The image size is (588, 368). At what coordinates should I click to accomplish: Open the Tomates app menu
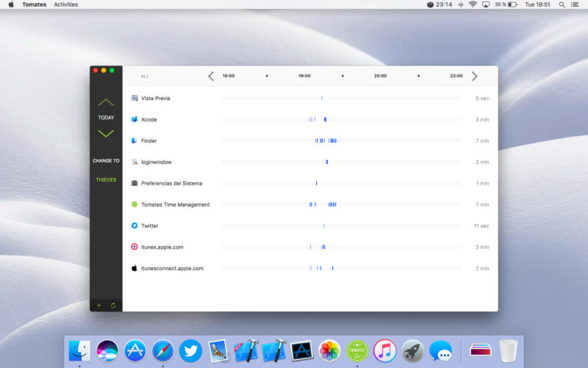click(34, 4)
